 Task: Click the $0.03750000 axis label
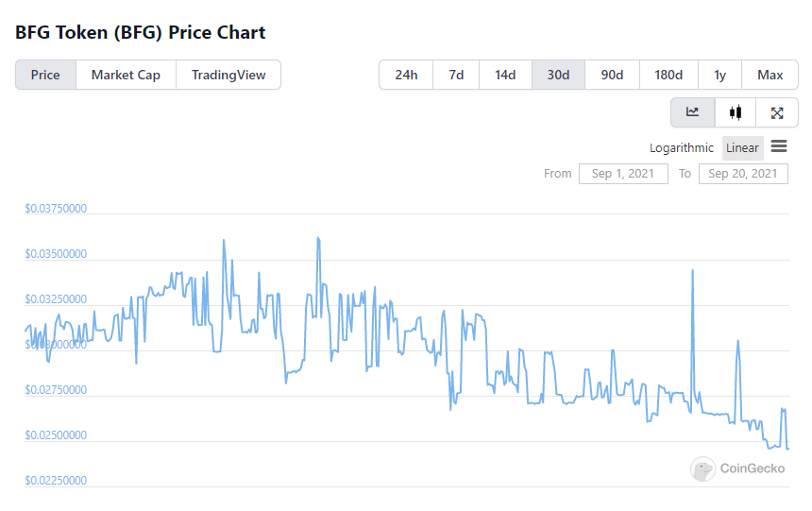[56, 209]
